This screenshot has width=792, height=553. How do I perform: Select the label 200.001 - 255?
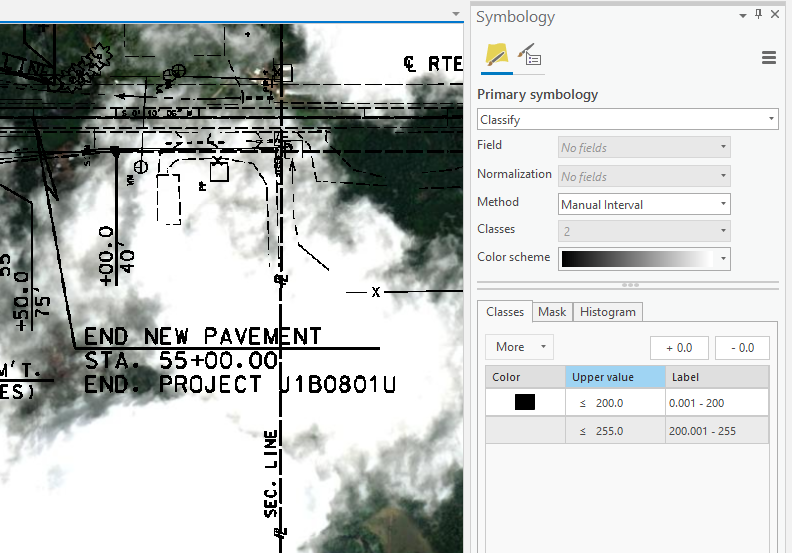pos(717,431)
